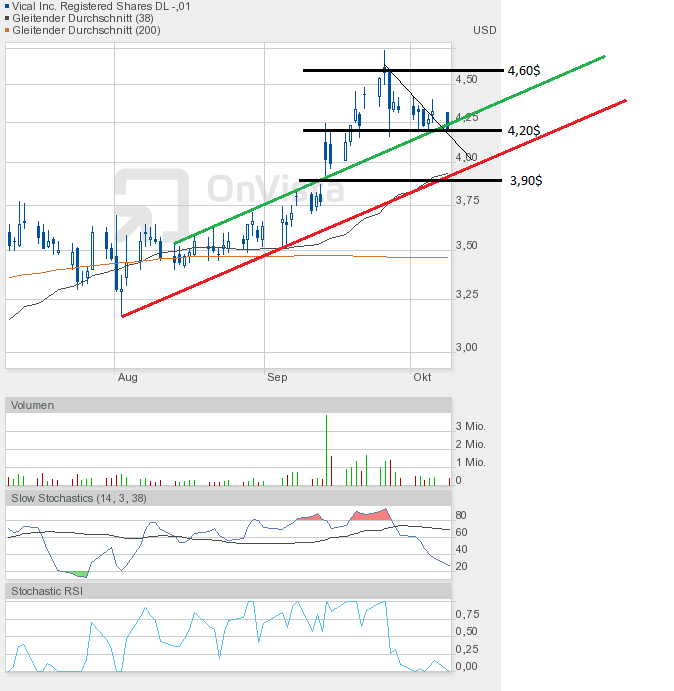The width and height of the screenshot is (674, 691).
Task: Click the Okt label on time axis
Action: [422, 377]
